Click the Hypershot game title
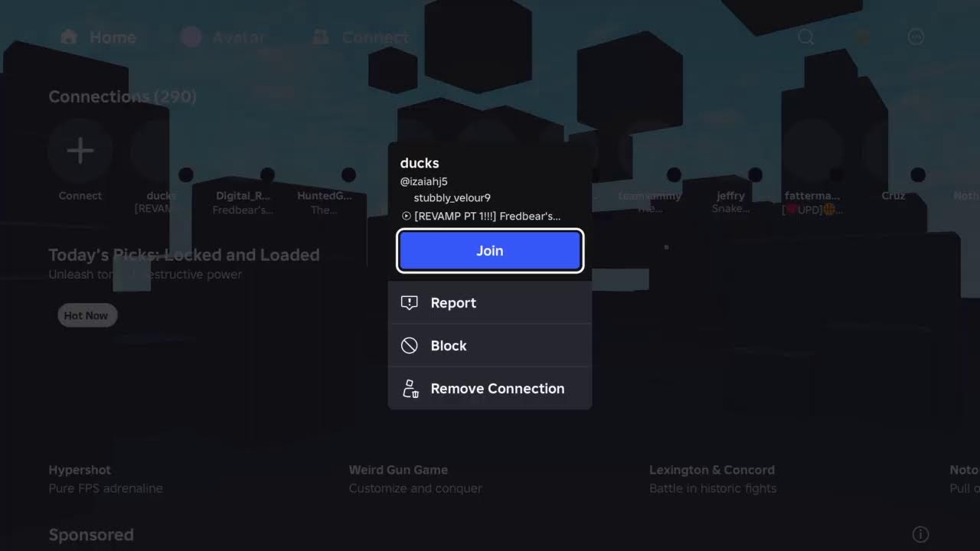980x551 pixels. 80,470
